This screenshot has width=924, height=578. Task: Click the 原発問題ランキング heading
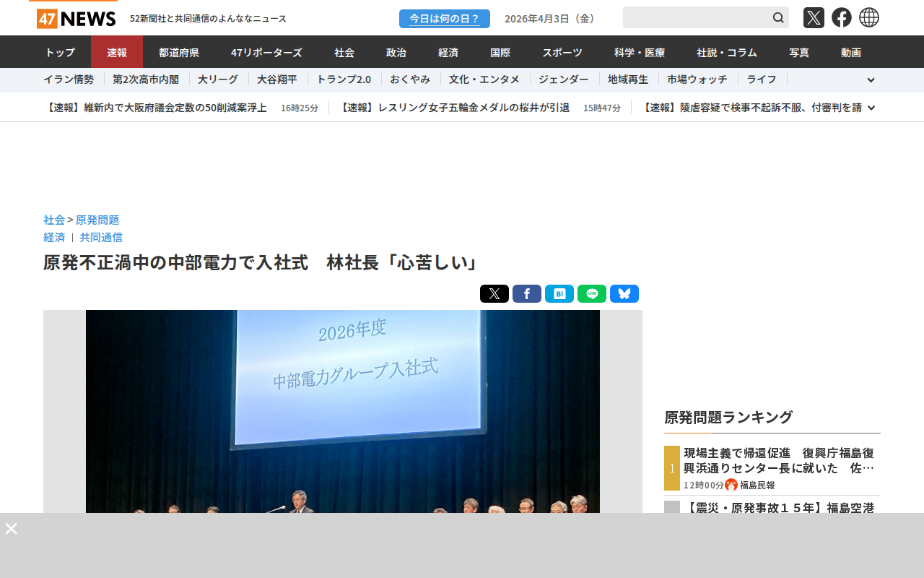[728, 417]
